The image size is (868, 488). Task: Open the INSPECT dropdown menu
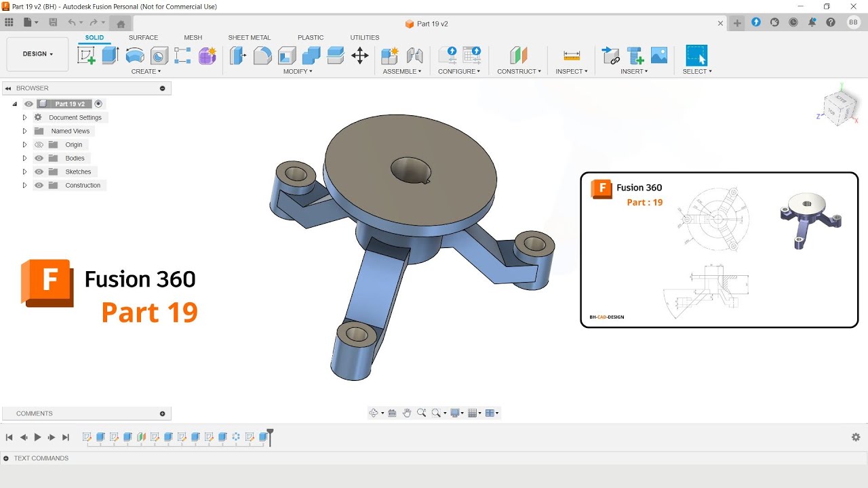click(572, 71)
